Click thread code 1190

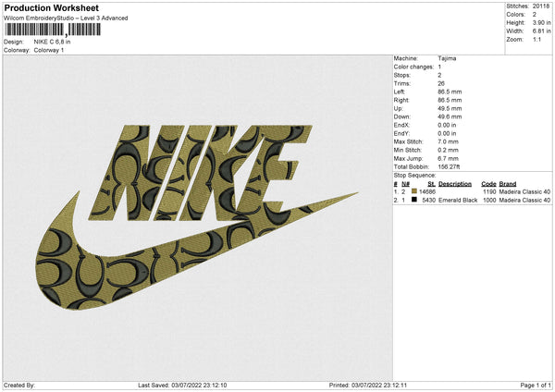point(489,192)
